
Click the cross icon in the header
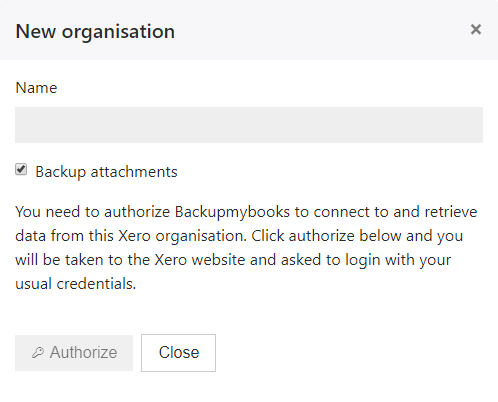click(476, 30)
